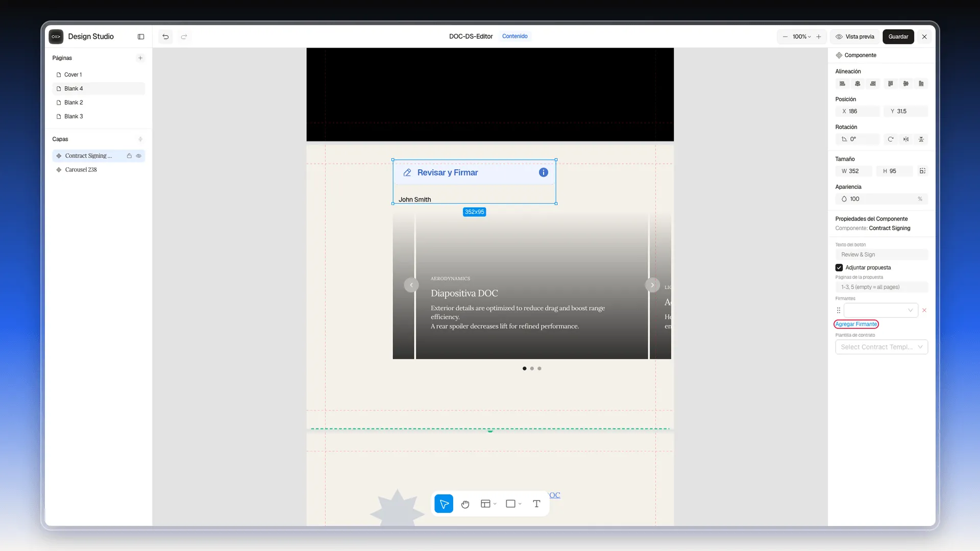Select the Text tool
This screenshot has width=980, height=551.
tap(536, 504)
